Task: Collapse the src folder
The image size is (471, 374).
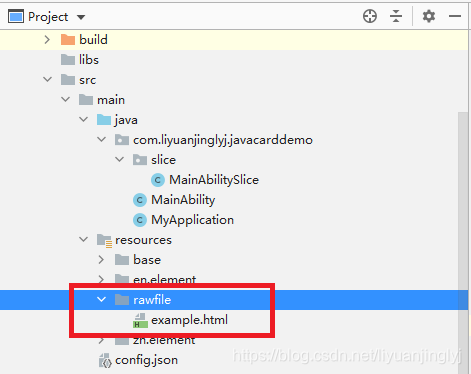Action: coord(48,80)
